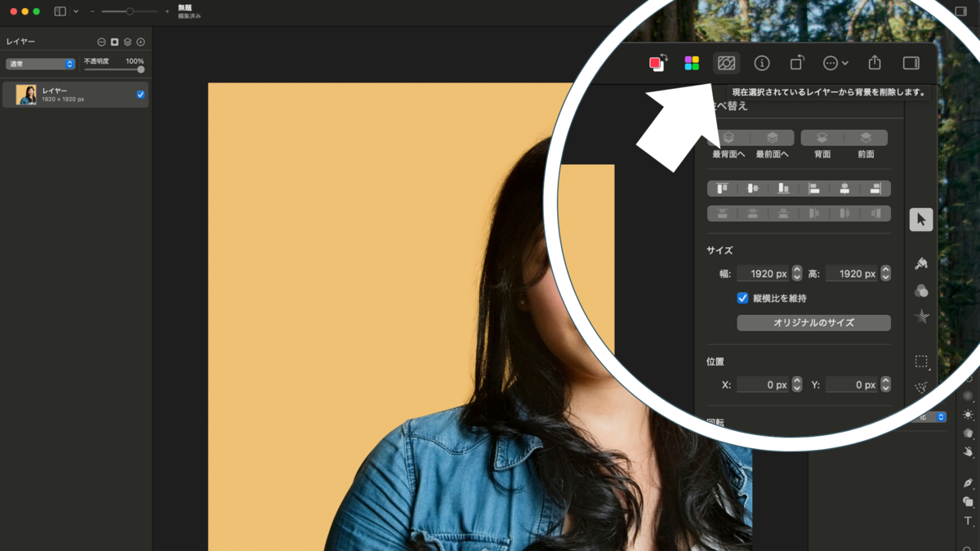Select the Effects star tool
This screenshot has width=980, height=551.
click(x=921, y=318)
